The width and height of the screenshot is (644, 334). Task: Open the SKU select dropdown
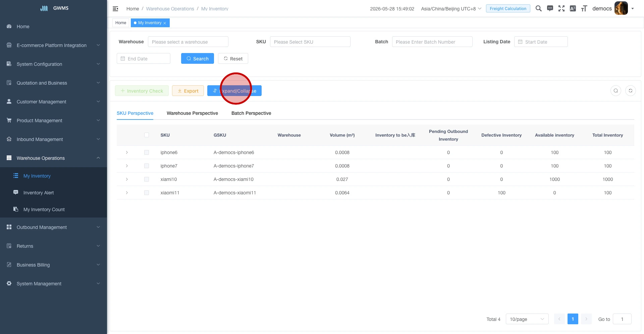point(310,42)
